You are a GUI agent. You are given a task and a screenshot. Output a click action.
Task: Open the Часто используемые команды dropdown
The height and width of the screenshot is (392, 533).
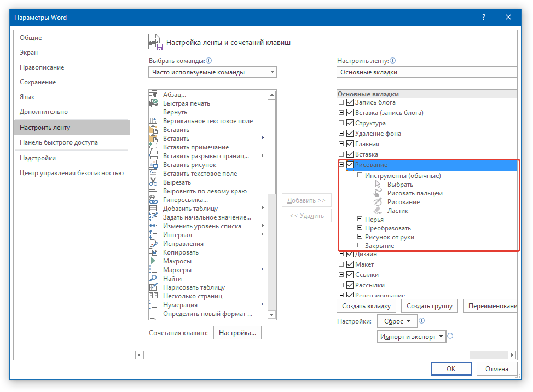[x=212, y=72]
